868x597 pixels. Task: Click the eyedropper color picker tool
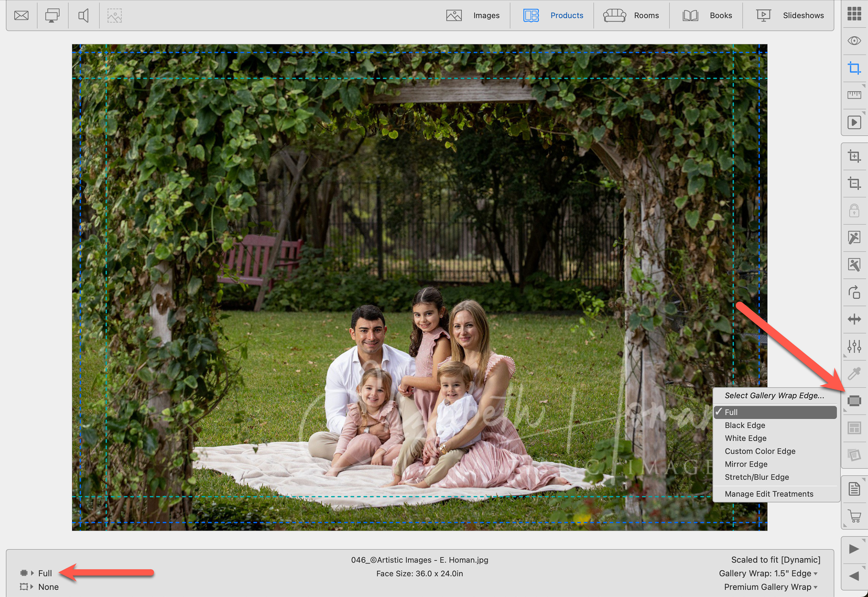pos(854,373)
